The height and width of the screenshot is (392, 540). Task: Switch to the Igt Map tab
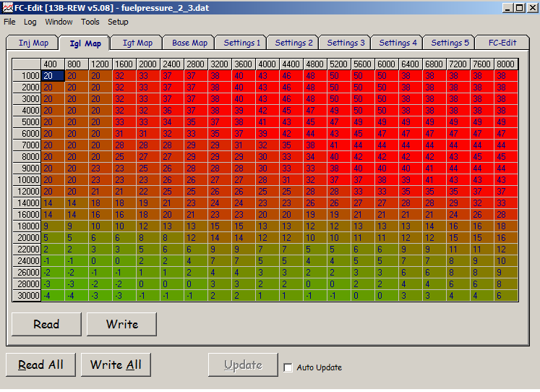pyautogui.click(x=137, y=43)
